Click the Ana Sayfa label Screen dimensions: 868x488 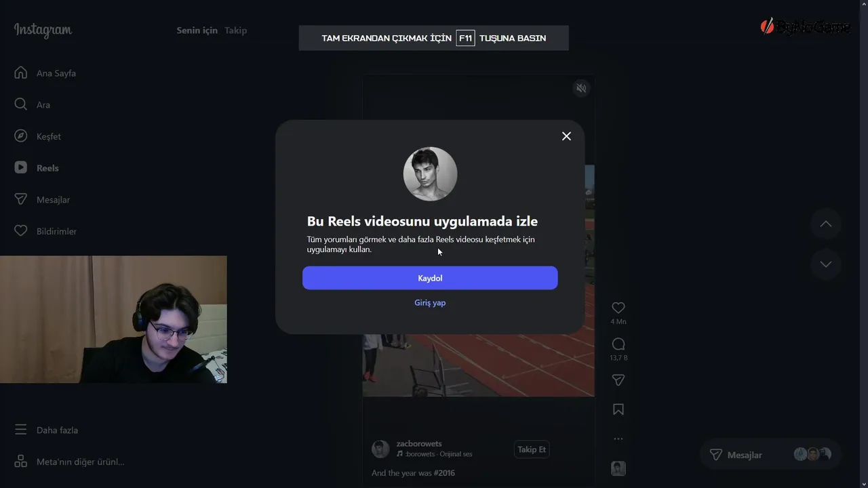tap(56, 73)
